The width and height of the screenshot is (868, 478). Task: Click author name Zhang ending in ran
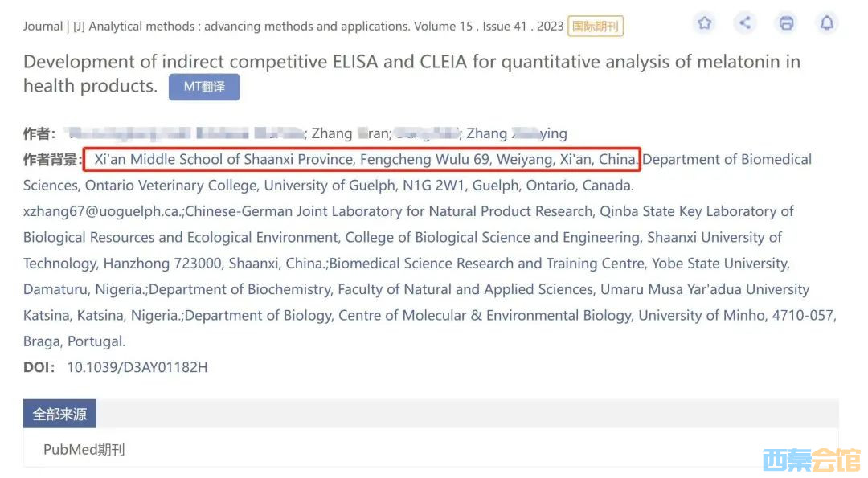pos(350,133)
